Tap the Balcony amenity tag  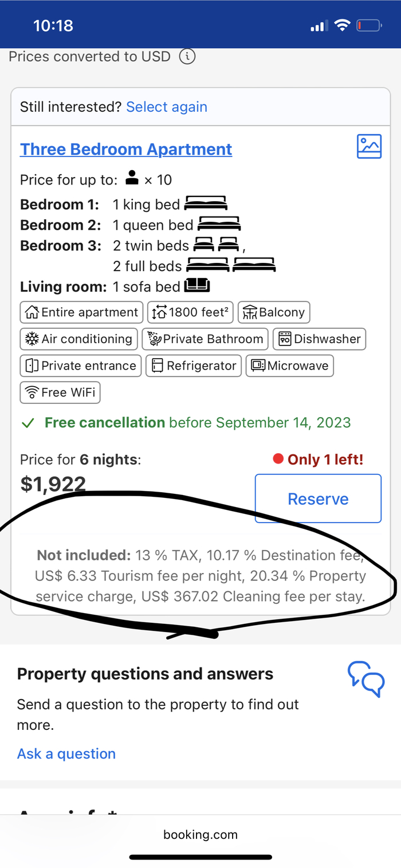[274, 312]
